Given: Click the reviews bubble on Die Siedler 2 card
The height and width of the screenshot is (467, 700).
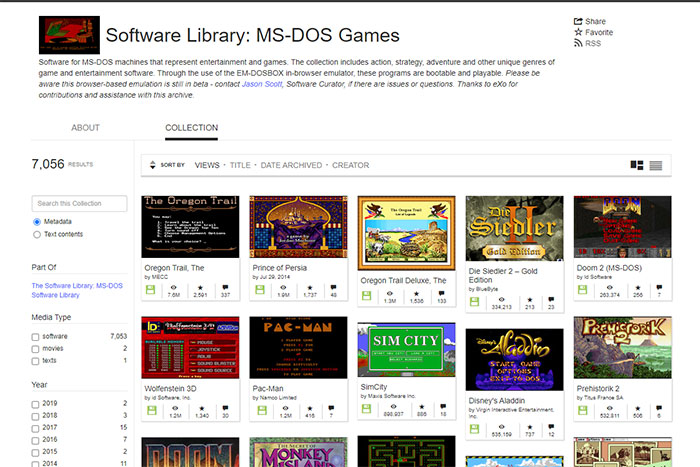Looking at the screenshot, I should tap(551, 300).
